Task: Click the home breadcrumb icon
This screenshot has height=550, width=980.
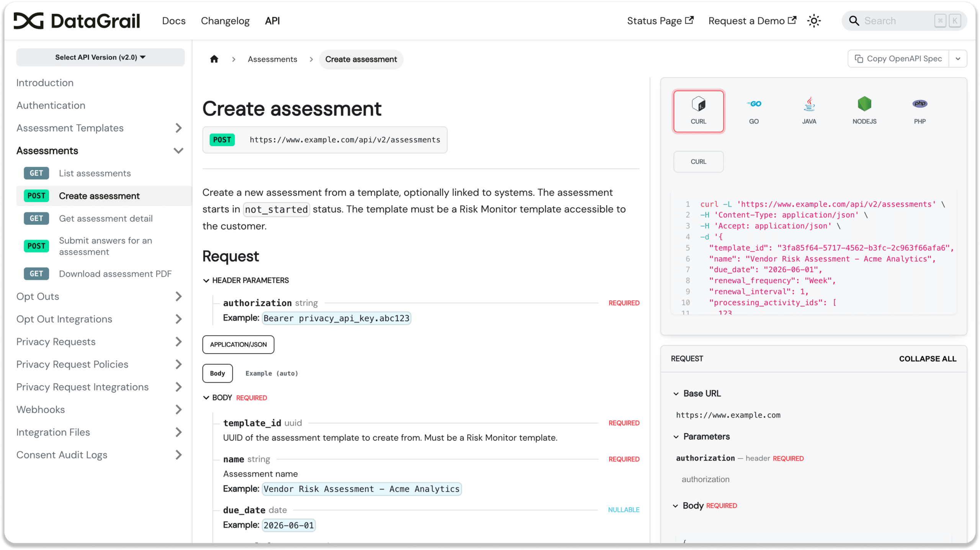Action: (214, 59)
